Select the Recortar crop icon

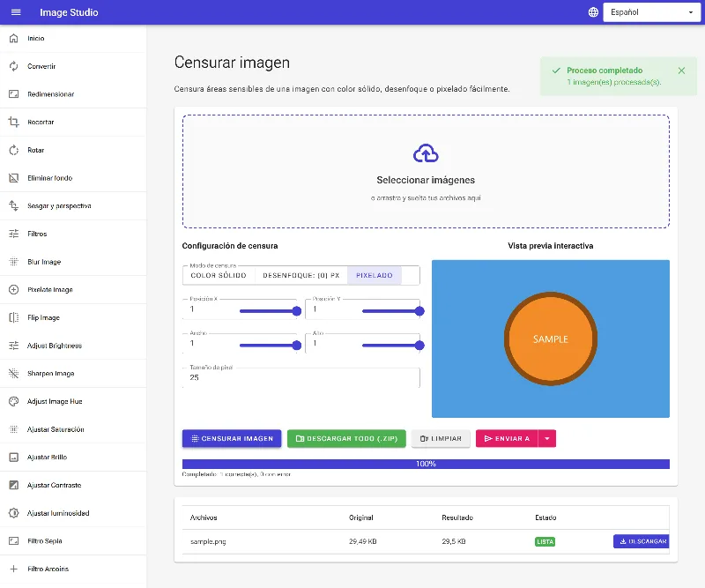coord(14,122)
